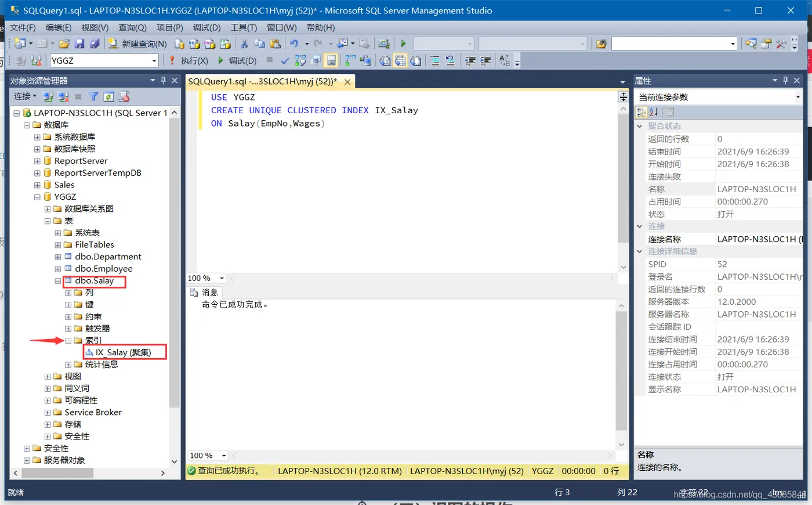Toggle results to grid icon
Screen dimensions: 812x505
400,60
